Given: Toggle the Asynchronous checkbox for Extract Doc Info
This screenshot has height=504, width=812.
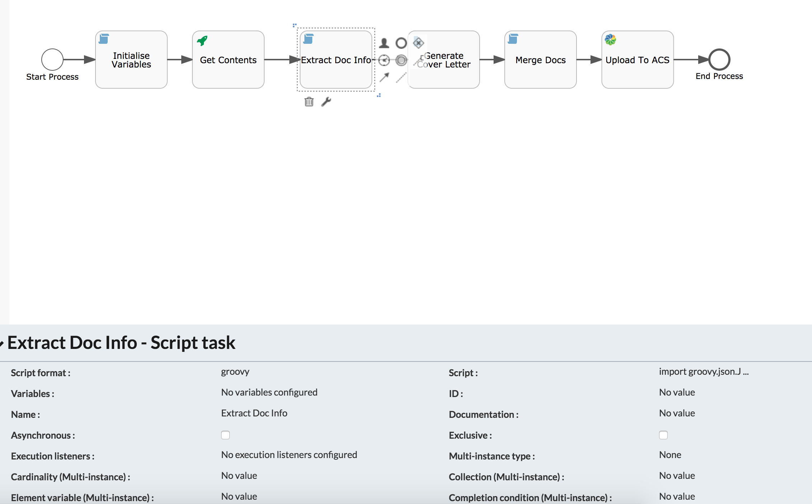Looking at the screenshot, I should coord(226,435).
